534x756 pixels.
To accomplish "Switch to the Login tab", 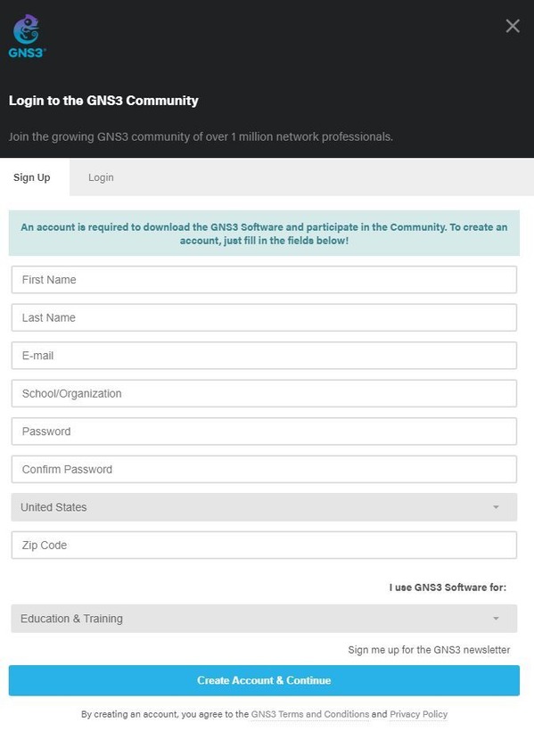I will coord(101,177).
